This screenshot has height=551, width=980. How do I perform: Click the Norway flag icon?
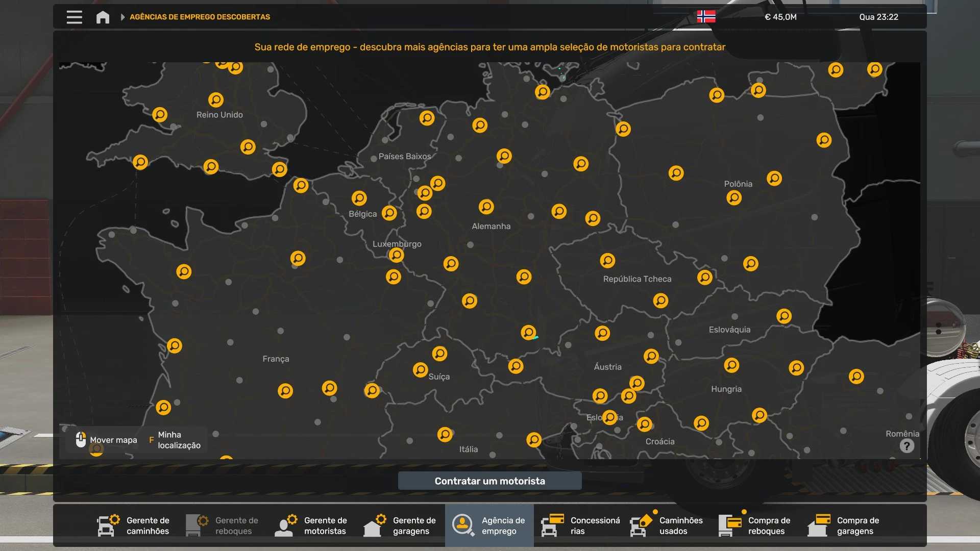[x=706, y=17]
